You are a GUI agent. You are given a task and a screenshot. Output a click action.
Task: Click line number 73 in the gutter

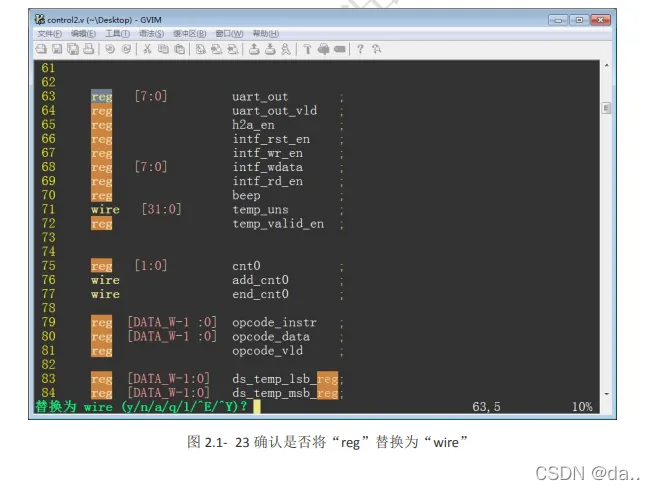coord(48,238)
